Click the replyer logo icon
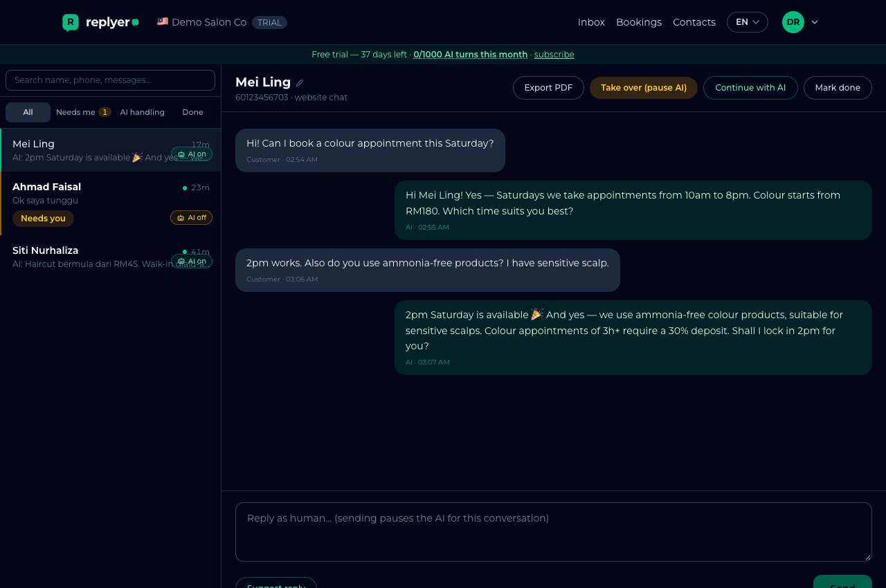Image resolution: width=886 pixels, height=588 pixels. pos(71,22)
